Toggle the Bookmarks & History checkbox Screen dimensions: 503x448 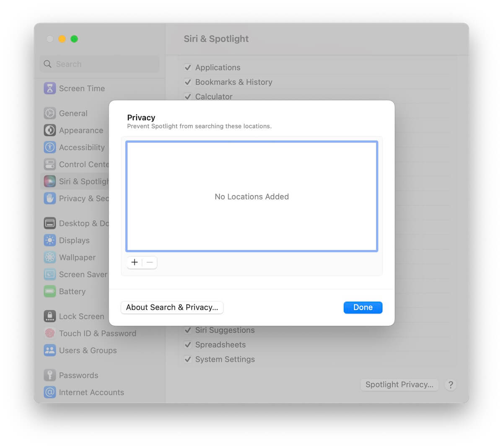(188, 82)
